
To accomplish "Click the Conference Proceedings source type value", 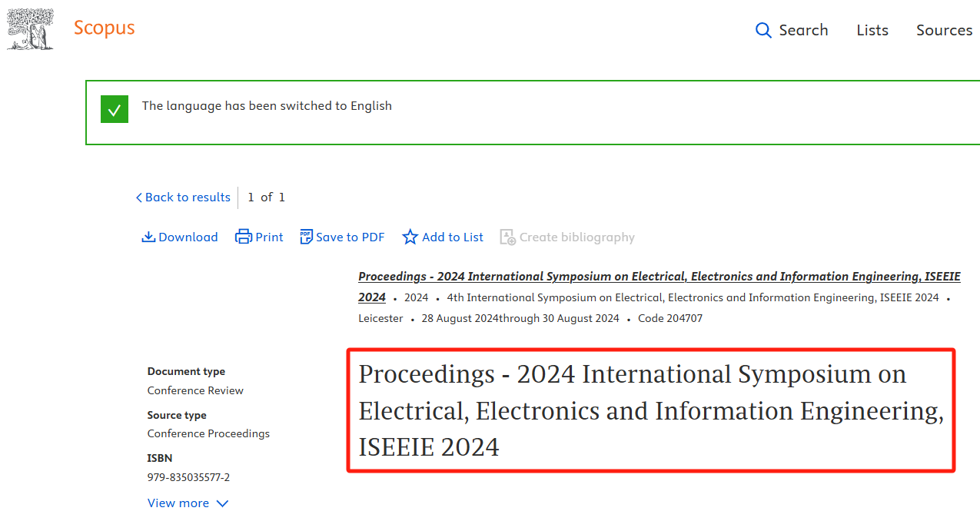I will point(208,433).
